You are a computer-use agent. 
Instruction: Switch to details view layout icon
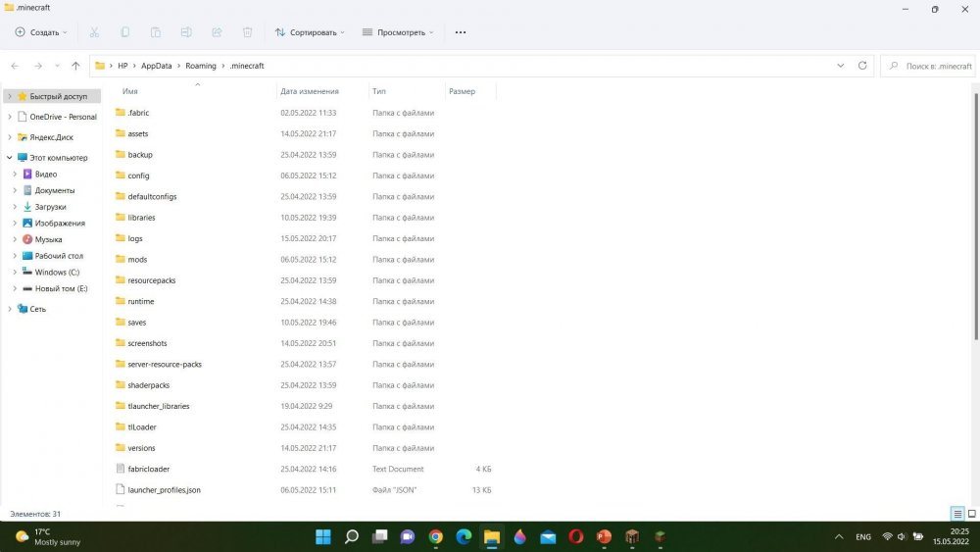(957, 514)
